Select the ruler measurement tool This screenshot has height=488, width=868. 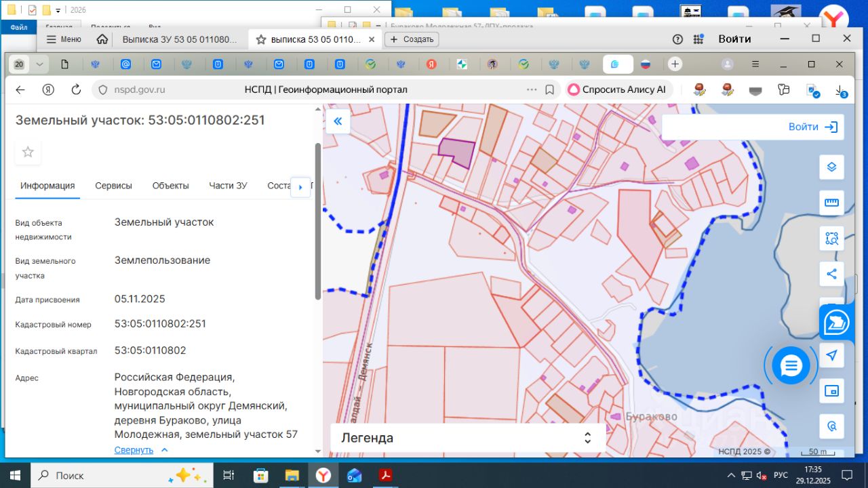click(x=831, y=203)
